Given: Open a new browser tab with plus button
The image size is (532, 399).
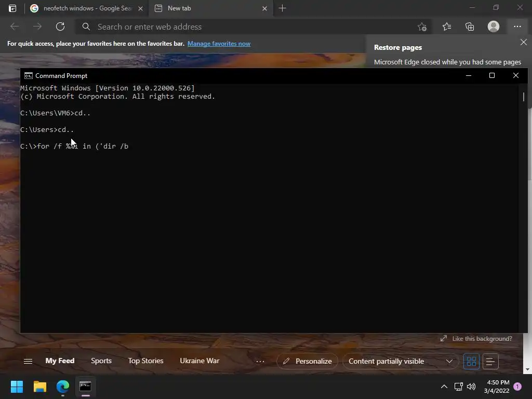Looking at the screenshot, I should 282,8.
